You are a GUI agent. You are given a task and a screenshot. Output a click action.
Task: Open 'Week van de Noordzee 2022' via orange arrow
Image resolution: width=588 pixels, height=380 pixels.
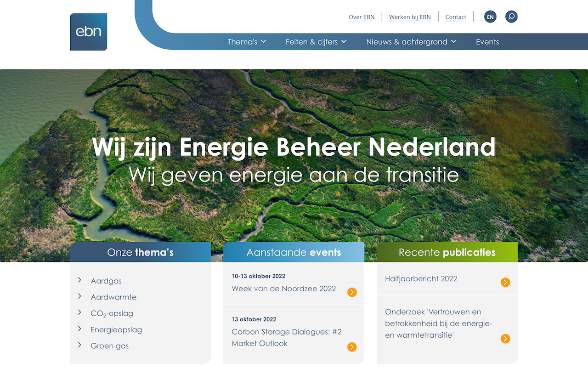click(352, 292)
